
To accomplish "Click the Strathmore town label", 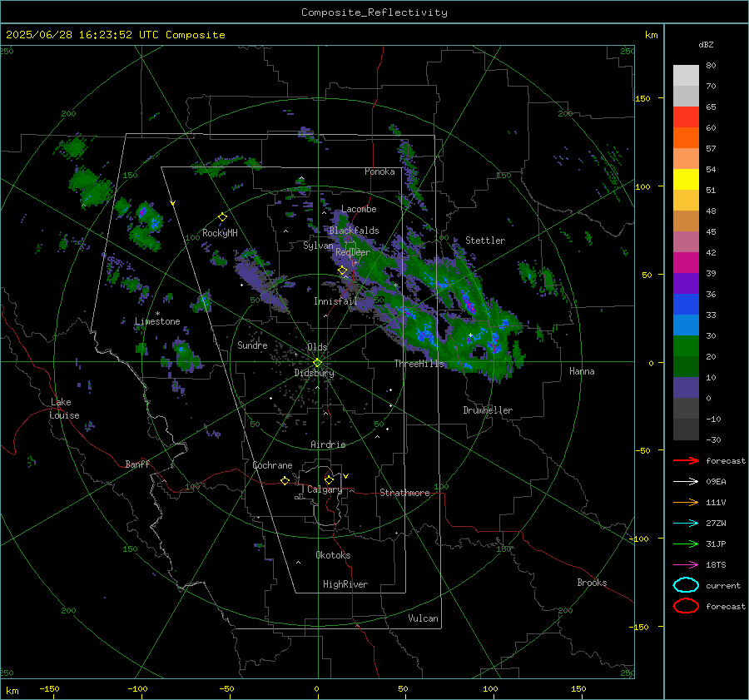I will click(x=404, y=493).
